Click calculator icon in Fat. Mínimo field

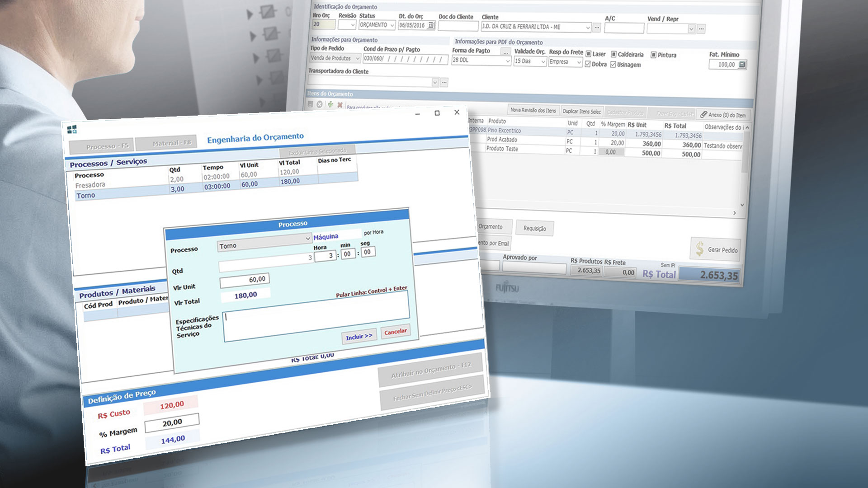pos(742,65)
